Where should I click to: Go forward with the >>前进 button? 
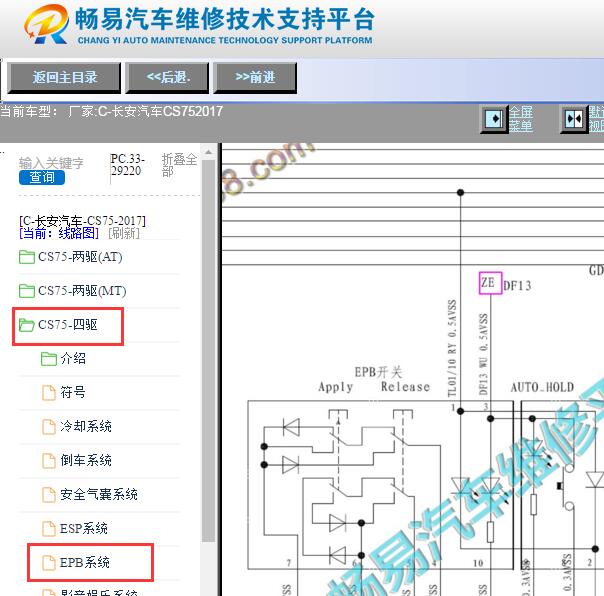tap(255, 78)
